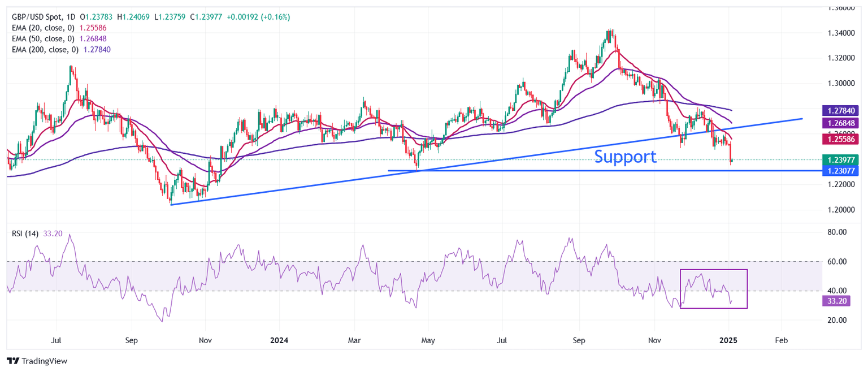Click the green 1.23977 current price tag

(x=841, y=160)
